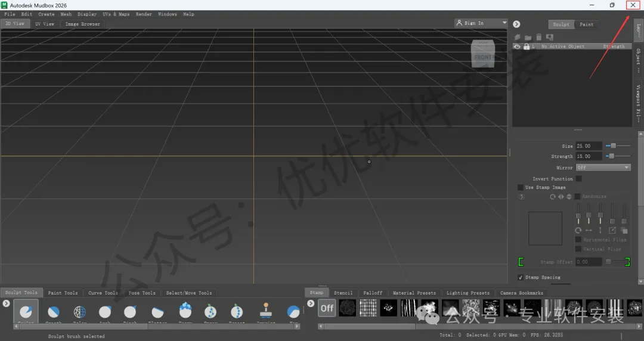This screenshot has height=341, width=644.
Task: Open the Lighting Presets tab
Action: tap(468, 293)
